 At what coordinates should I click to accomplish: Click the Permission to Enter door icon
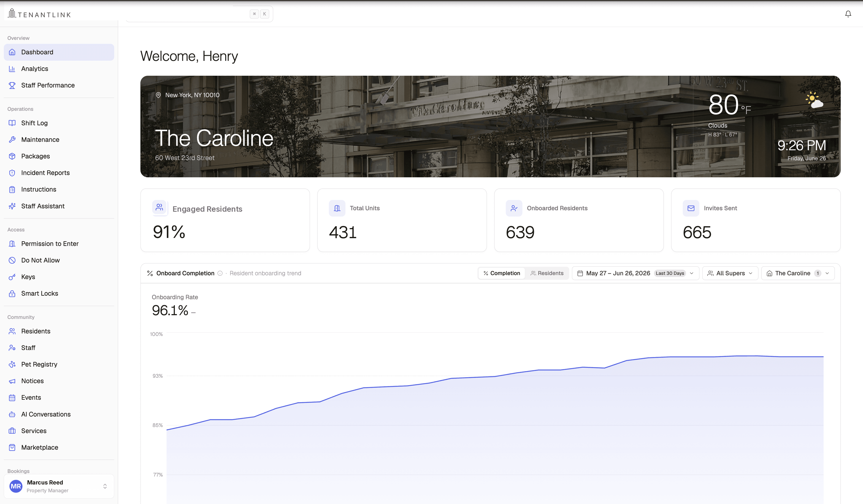coord(12,244)
